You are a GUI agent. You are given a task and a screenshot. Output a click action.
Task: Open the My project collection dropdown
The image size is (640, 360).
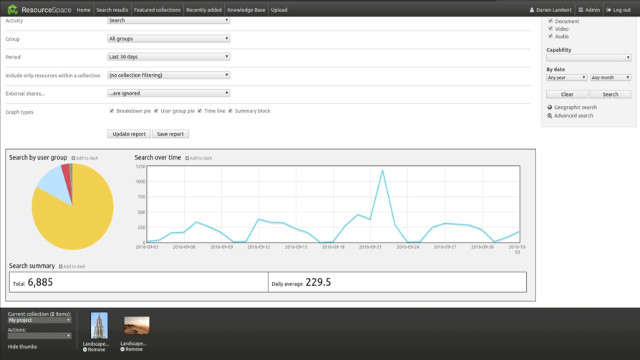40,320
